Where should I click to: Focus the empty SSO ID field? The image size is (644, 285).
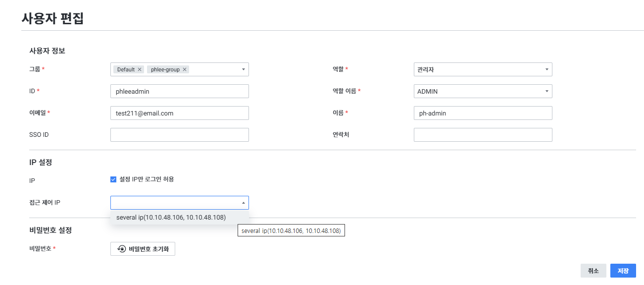(x=179, y=135)
